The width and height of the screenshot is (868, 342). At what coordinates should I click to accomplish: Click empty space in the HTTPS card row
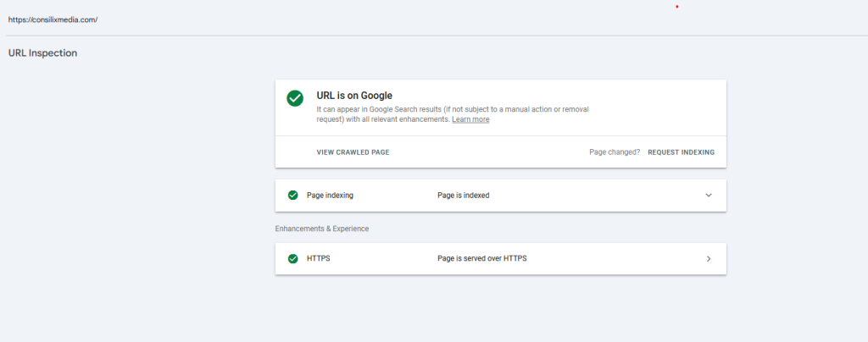(x=619, y=258)
